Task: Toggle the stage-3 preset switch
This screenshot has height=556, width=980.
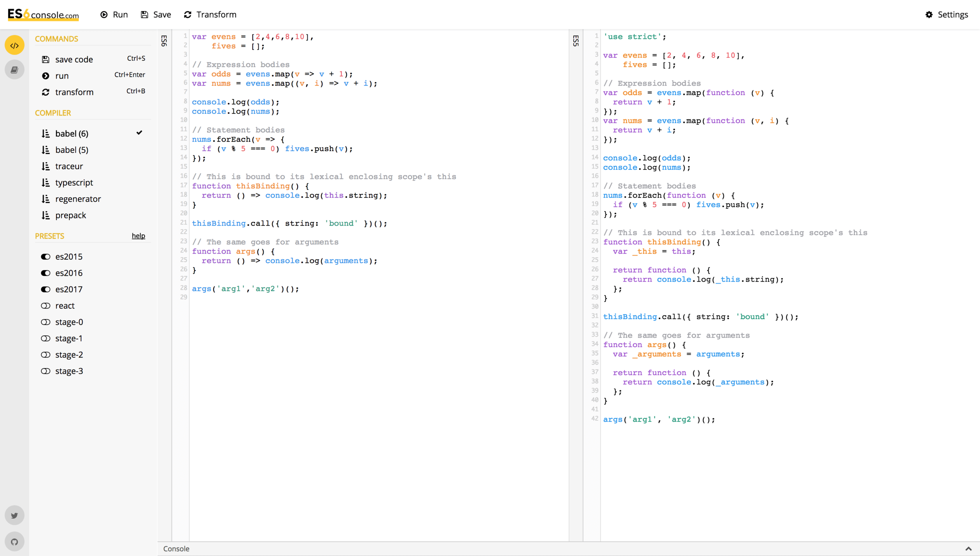Action: 46,371
